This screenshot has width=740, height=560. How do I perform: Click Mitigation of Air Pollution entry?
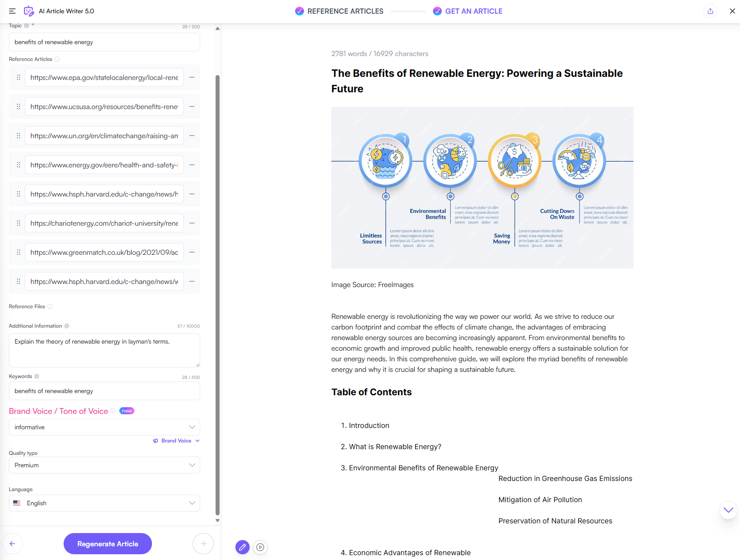point(540,499)
